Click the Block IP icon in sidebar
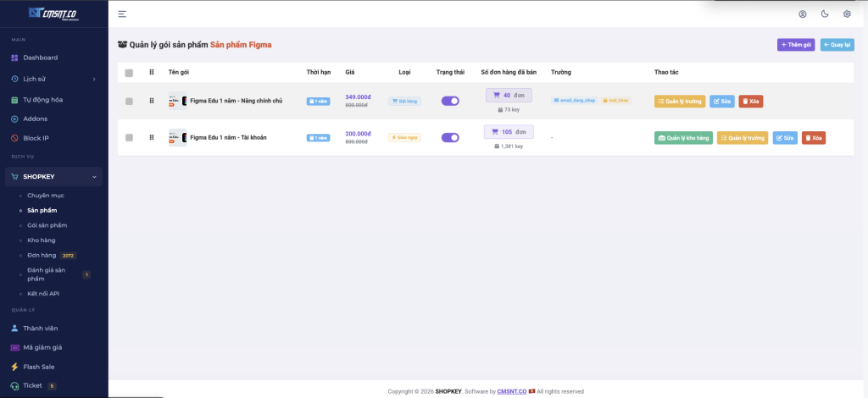The image size is (868, 398). 14,138
